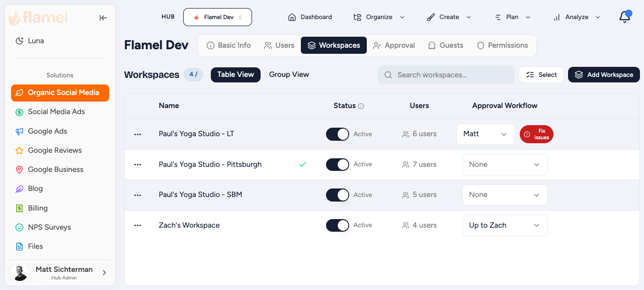Go to the Dashboard
The width and height of the screenshot is (644, 290).
[x=310, y=17]
